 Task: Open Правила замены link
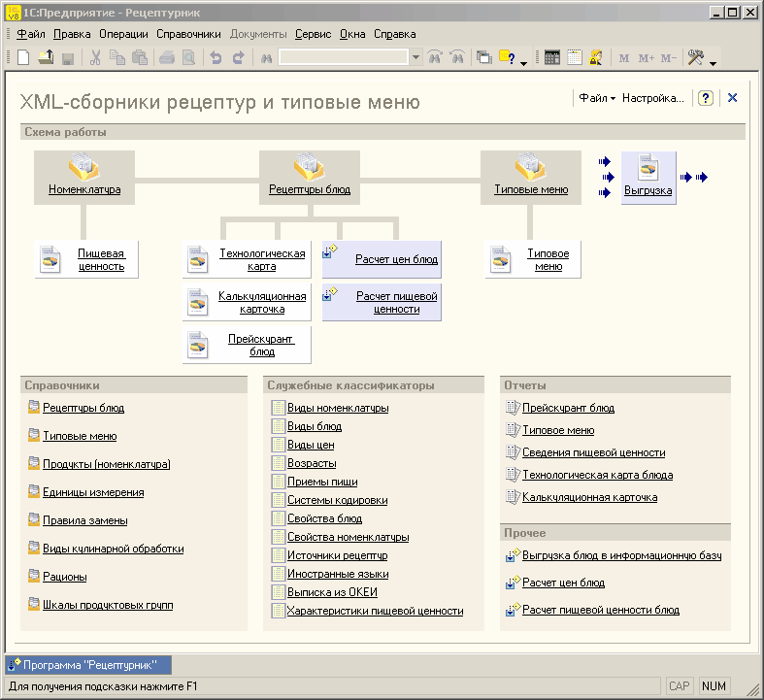84,520
